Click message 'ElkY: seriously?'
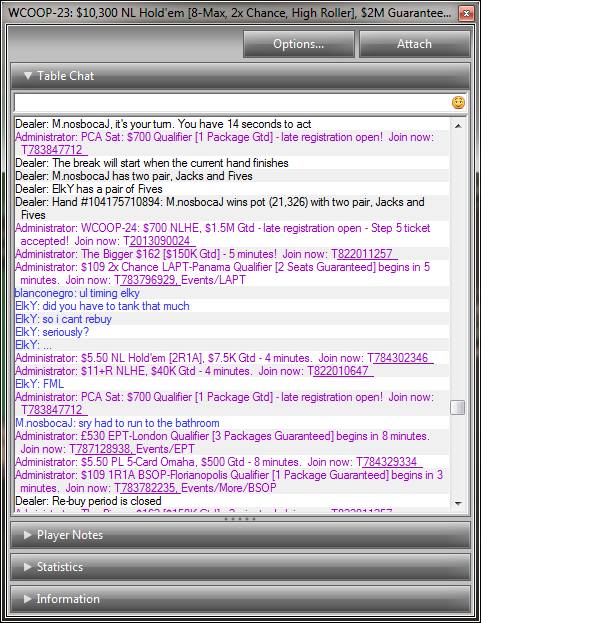The width and height of the screenshot is (600, 623). (52, 332)
